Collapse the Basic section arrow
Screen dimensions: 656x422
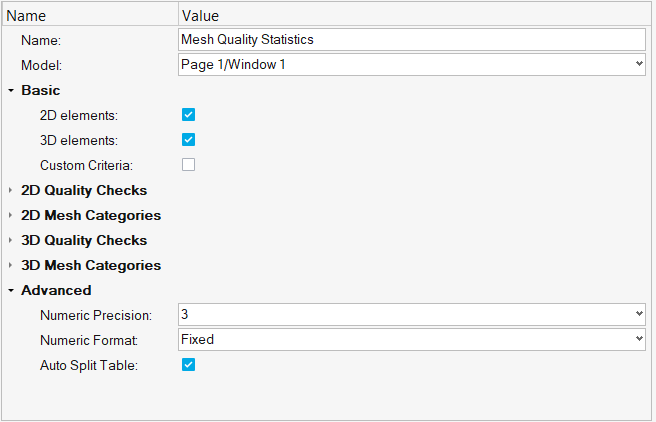(11, 90)
